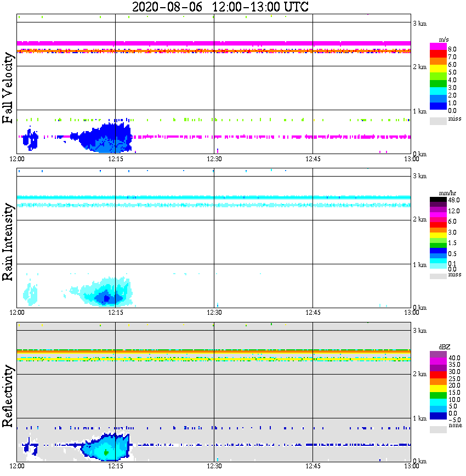466x476 pixels.
Task: Click the yellow 15.0 dBZ legend swatch
Action: (x=438, y=389)
